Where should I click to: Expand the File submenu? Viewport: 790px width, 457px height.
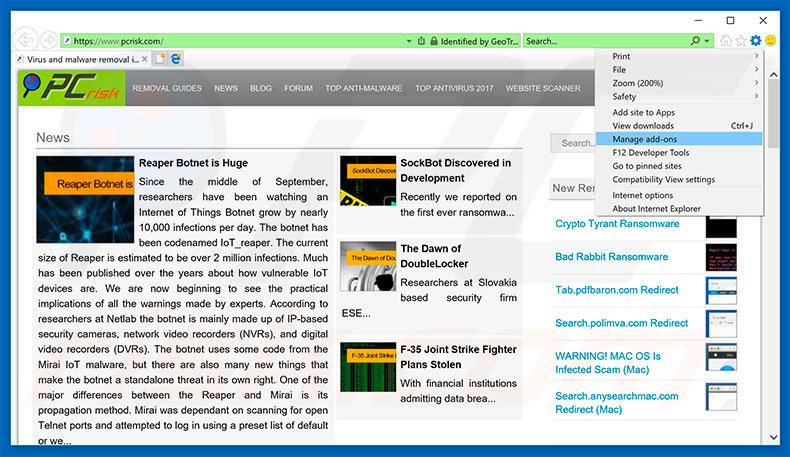pos(679,70)
